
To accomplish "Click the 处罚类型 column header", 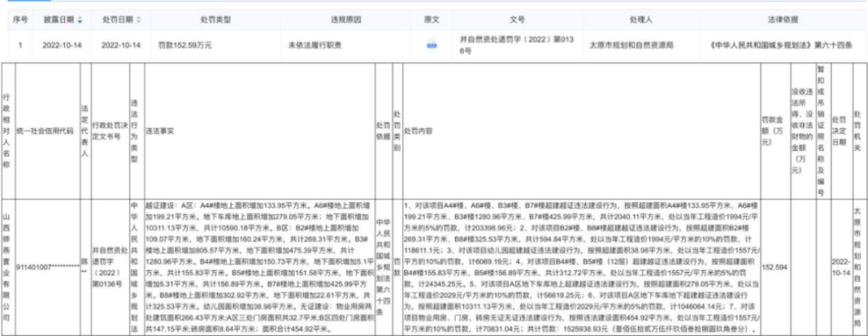I will click(x=215, y=20).
